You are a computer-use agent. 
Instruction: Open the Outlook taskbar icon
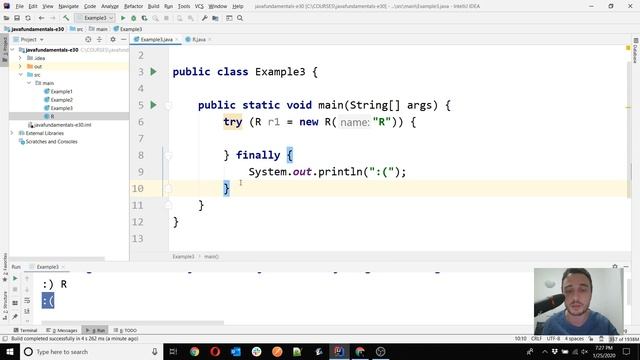point(236,351)
